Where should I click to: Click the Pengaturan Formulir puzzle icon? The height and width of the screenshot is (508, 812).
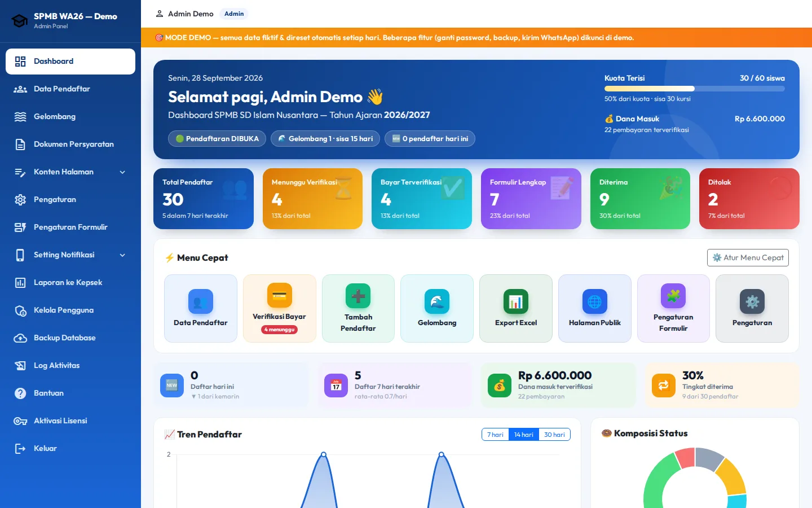tap(673, 296)
